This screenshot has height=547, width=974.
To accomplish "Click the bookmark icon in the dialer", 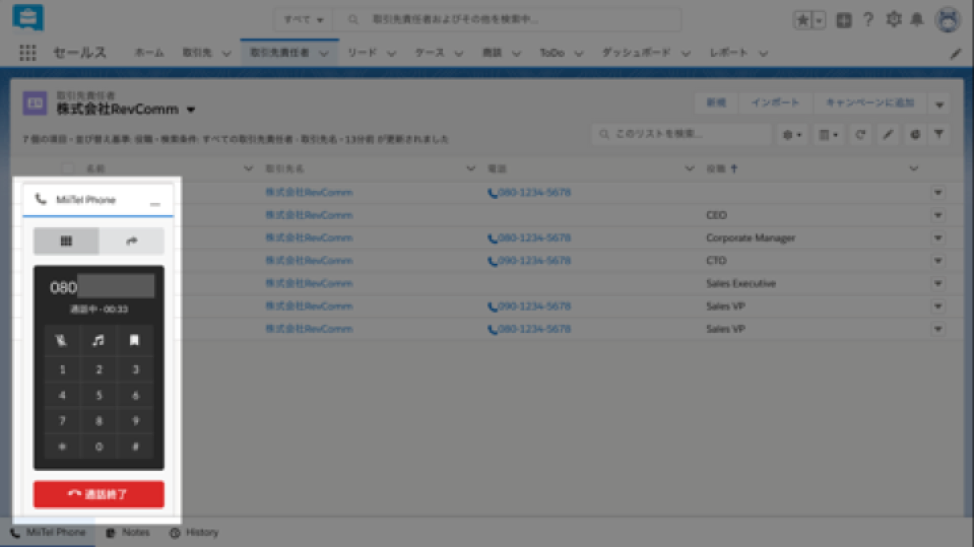I will click(134, 340).
